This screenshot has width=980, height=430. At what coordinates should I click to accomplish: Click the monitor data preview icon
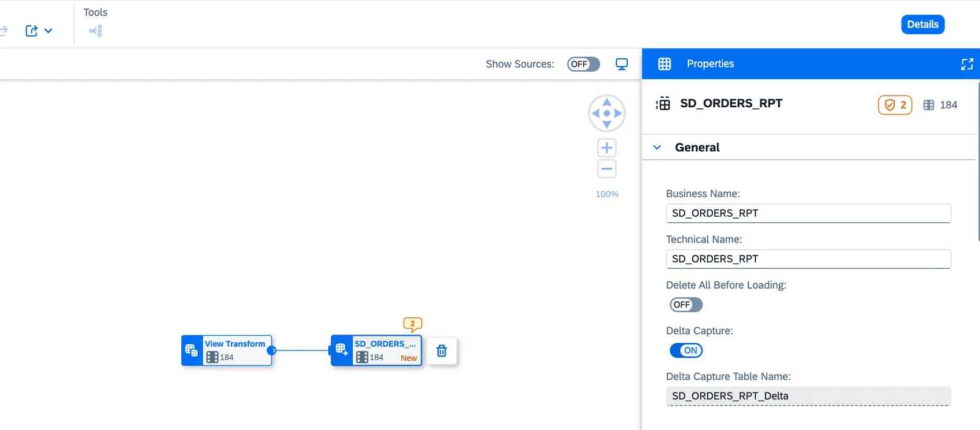622,64
